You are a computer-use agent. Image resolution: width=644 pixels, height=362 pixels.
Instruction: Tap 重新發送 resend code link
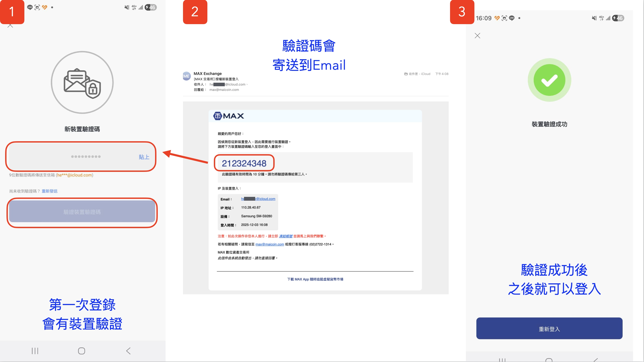point(50,191)
